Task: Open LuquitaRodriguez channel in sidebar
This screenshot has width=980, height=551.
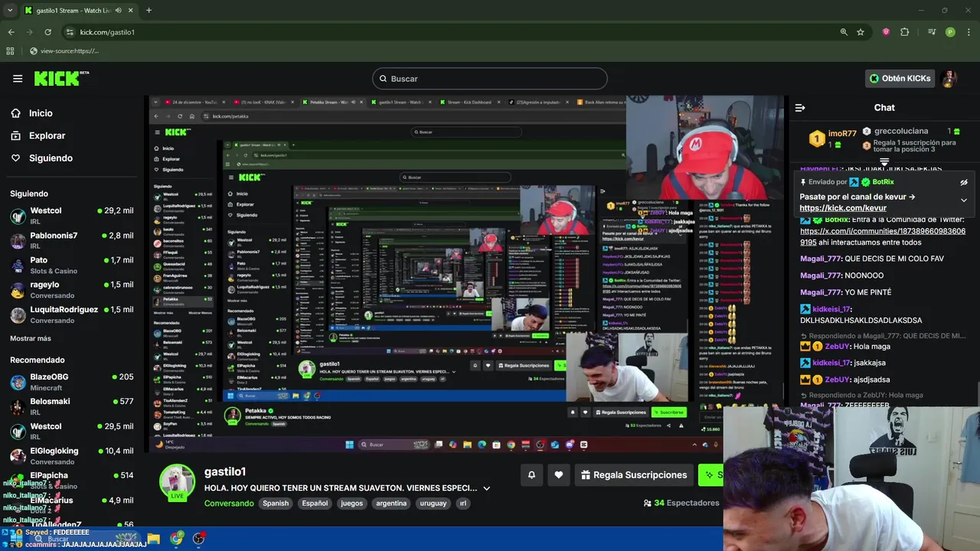Action: (x=72, y=314)
